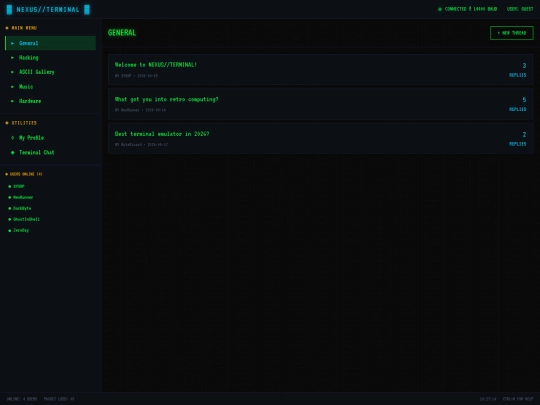
Task: Click the User: Guest label
Action: click(520, 9)
